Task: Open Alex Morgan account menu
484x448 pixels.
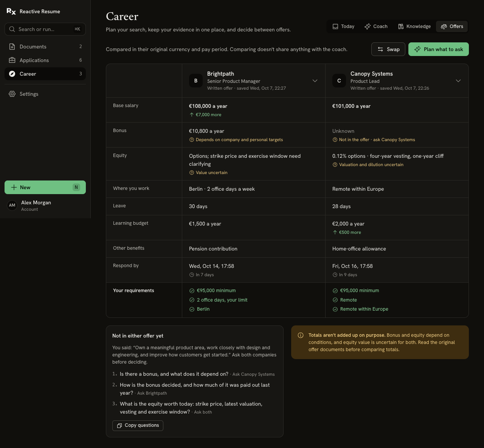Action: click(x=45, y=205)
